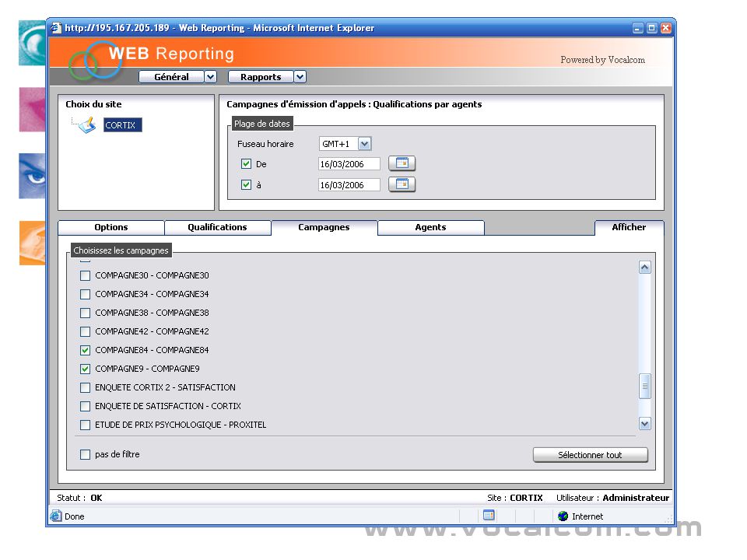Uncheck COMPAGNE9 - COMPAGNE9 campaign

[85, 369]
